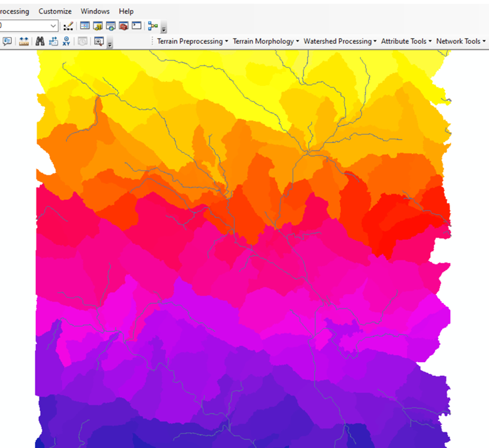
Task: Open the Go To XY tool
Action: 66,41
